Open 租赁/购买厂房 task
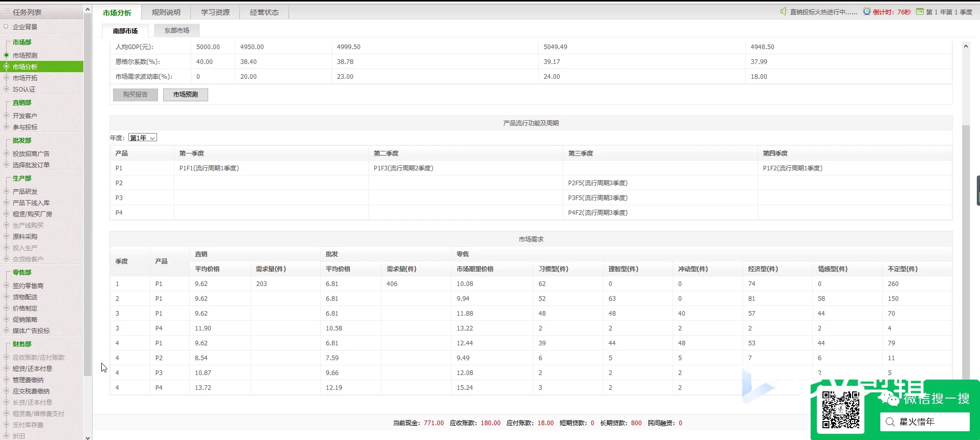 click(32, 214)
